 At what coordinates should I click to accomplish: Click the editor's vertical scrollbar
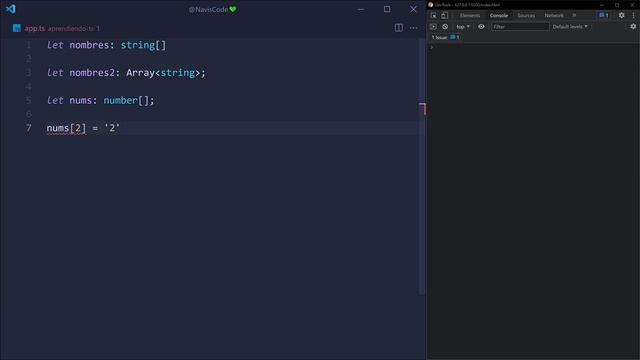point(422,167)
